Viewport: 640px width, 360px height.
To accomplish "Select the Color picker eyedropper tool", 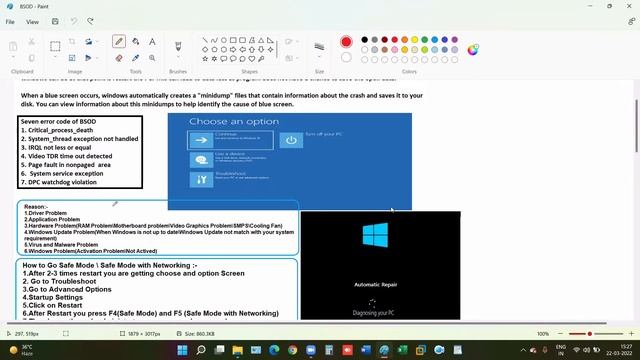I will 136,58.
